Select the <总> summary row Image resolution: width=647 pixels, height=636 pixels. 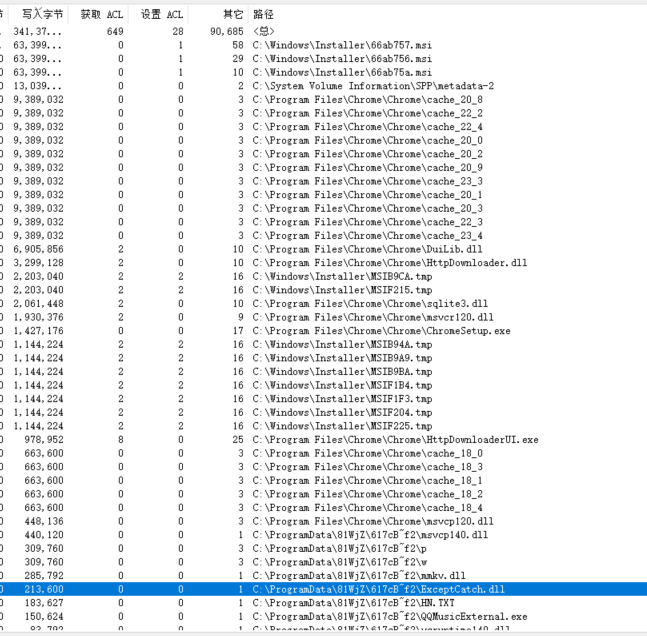(x=264, y=32)
